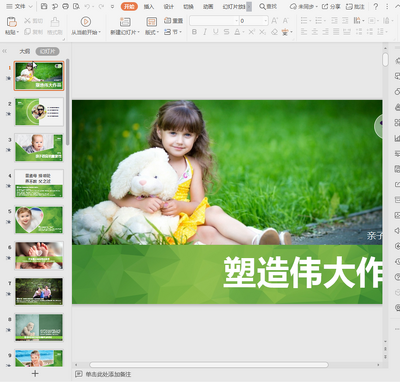Toggle Underline formatting

click(x=216, y=32)
